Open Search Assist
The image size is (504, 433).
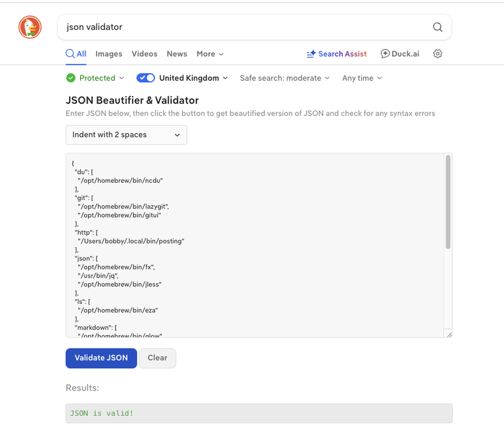[336, 54]
